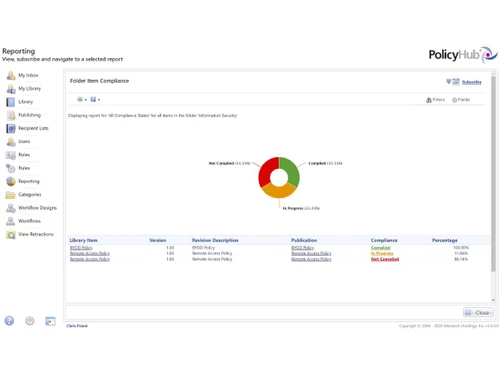Open Remote Access Policy publication in In Progress row
500x375 pixels.
coord(311,254)
